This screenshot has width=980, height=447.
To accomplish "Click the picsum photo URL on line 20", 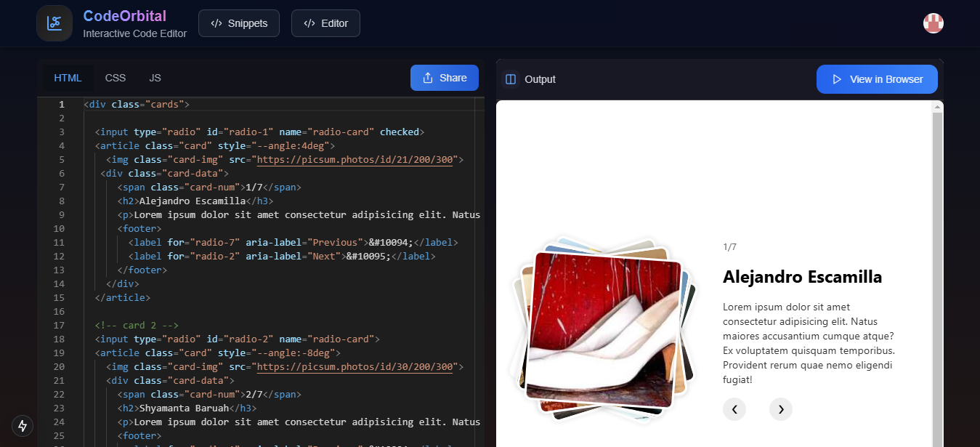I will [x=355, y=366].
